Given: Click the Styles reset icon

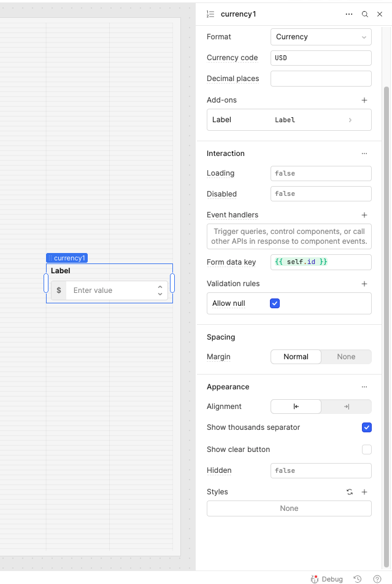Looking at the screenshot, I should (x=350, y=492).
